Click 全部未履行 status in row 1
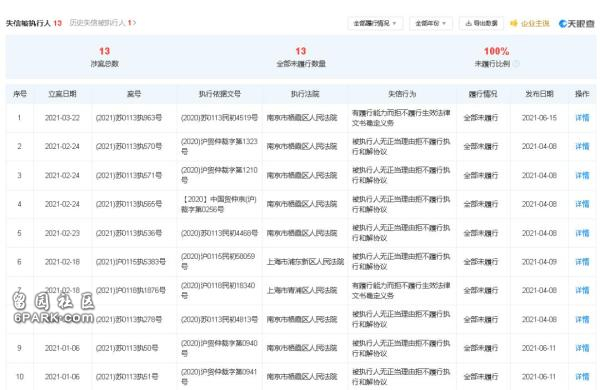The width and height of the screenshot is (600, 390). tap(481, 118)
